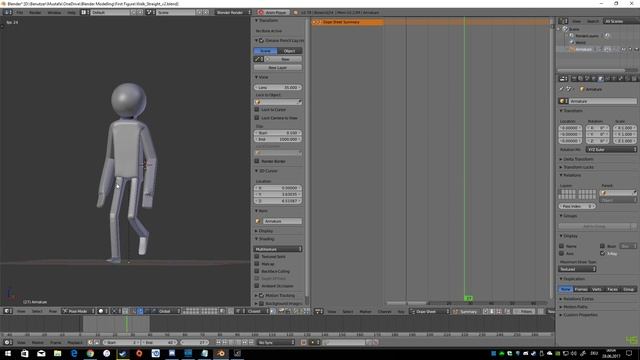This screenshot has width=640, height=360.
Task: Open the 3D viewport editor type selector
Action: coord(8,311)
